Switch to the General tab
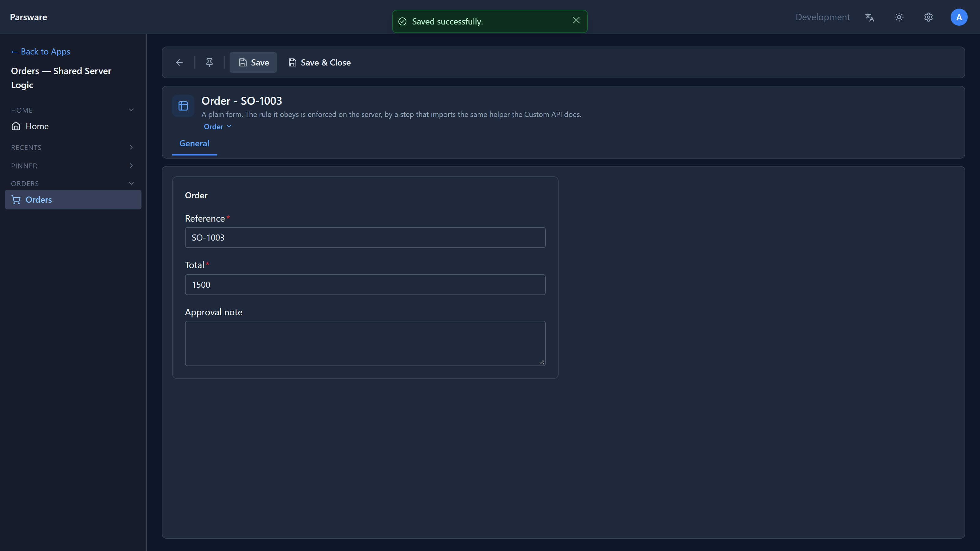This screenshot has height=551, width=980. [x=194, y=144]
